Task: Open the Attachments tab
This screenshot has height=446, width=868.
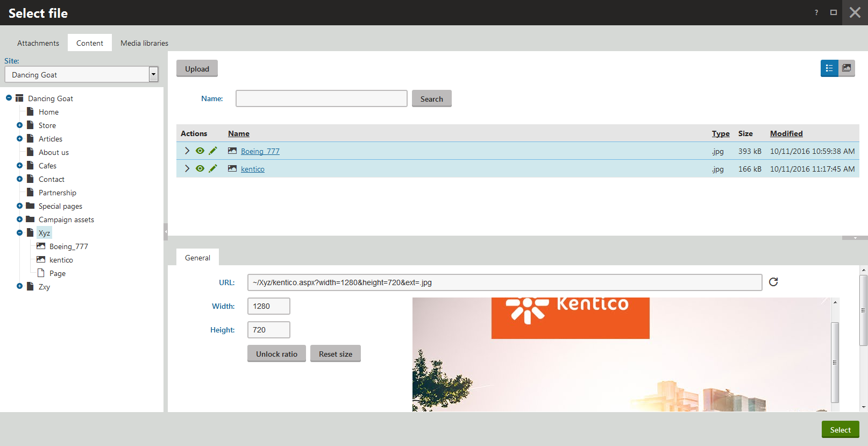Action: click(x=38, y=43)
